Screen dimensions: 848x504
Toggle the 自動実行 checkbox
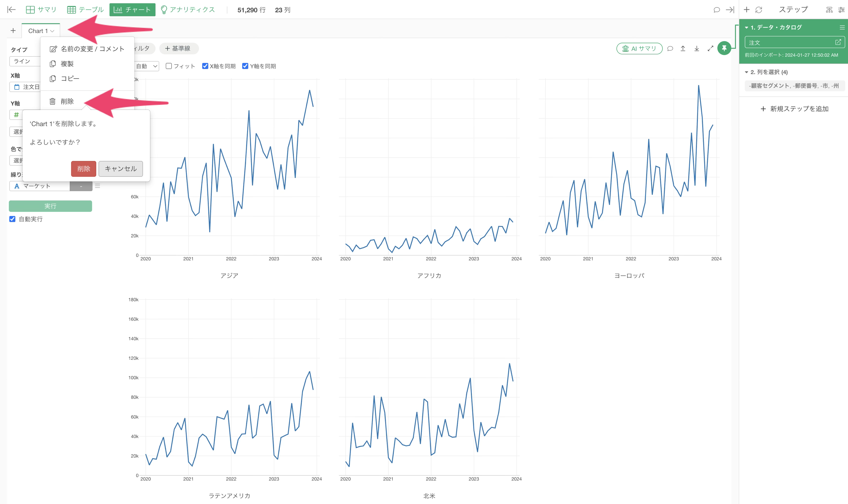pos(12,219)
